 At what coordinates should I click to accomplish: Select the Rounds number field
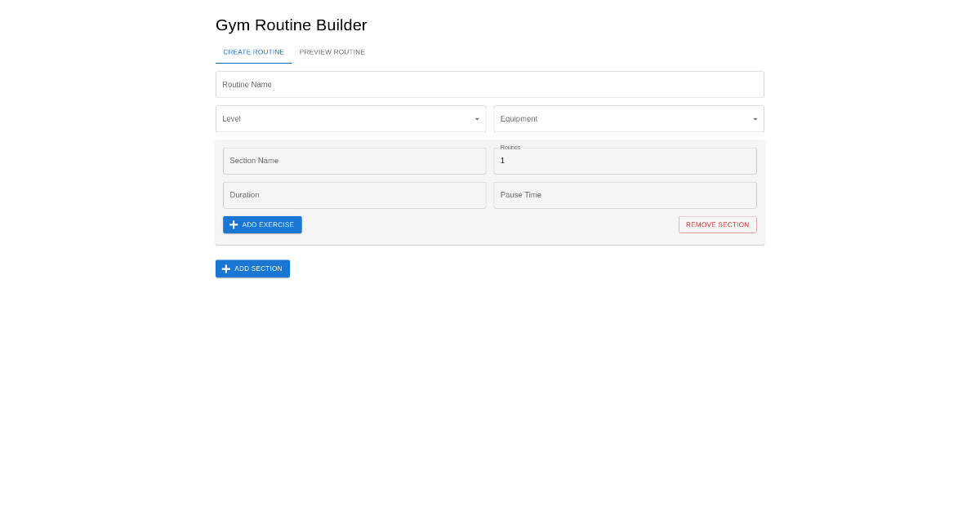[625, 162]
